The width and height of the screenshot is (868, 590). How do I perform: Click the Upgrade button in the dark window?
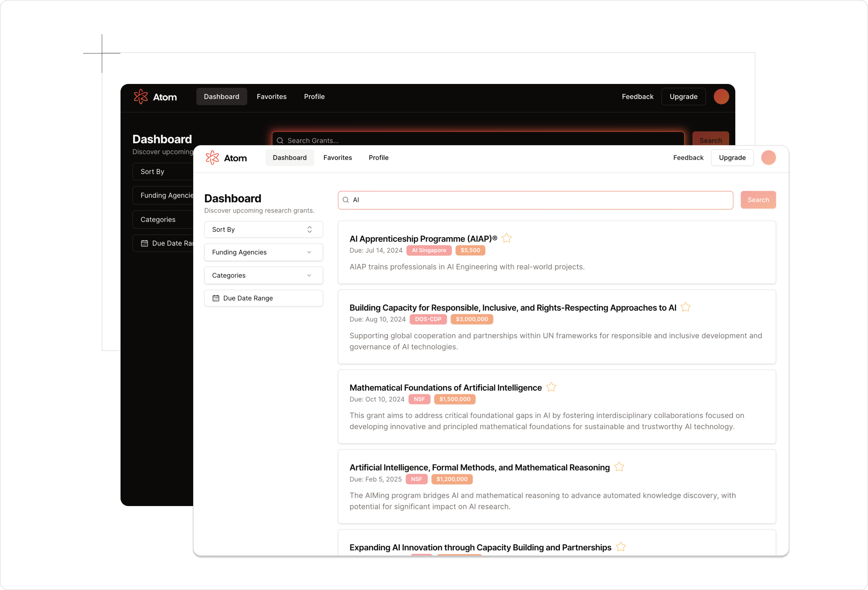tap(683, 97)
